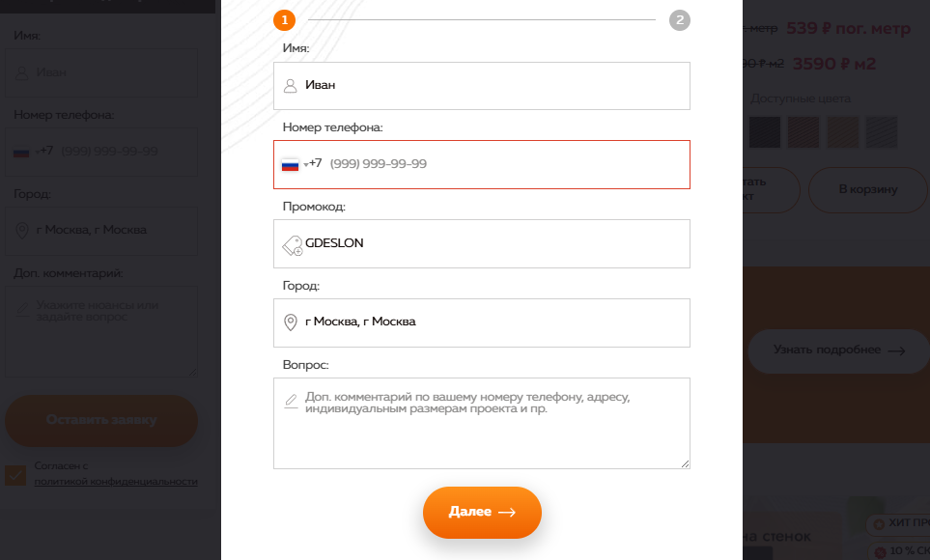Click the В корзину button

868,189
